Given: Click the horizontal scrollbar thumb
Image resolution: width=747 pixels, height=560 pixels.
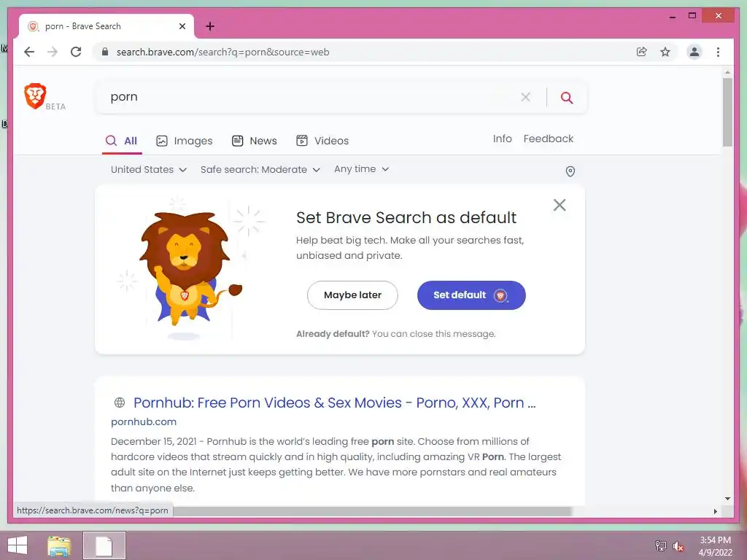Looking at the screenshot, I should coord(371,511).
